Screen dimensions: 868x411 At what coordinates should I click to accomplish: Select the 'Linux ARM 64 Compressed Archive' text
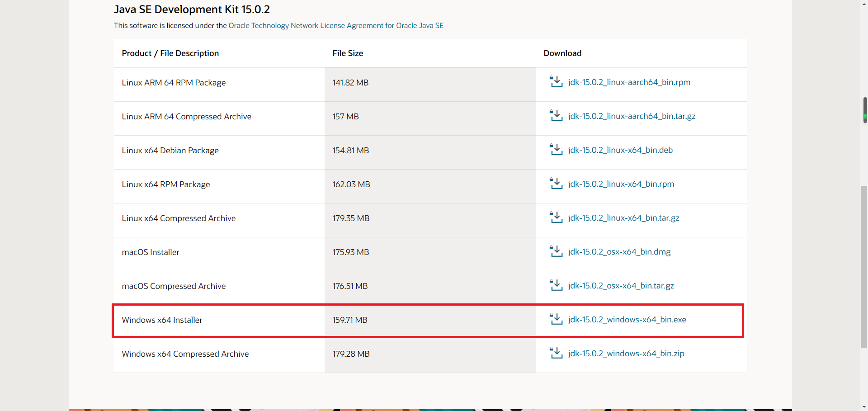click(186, 117)
